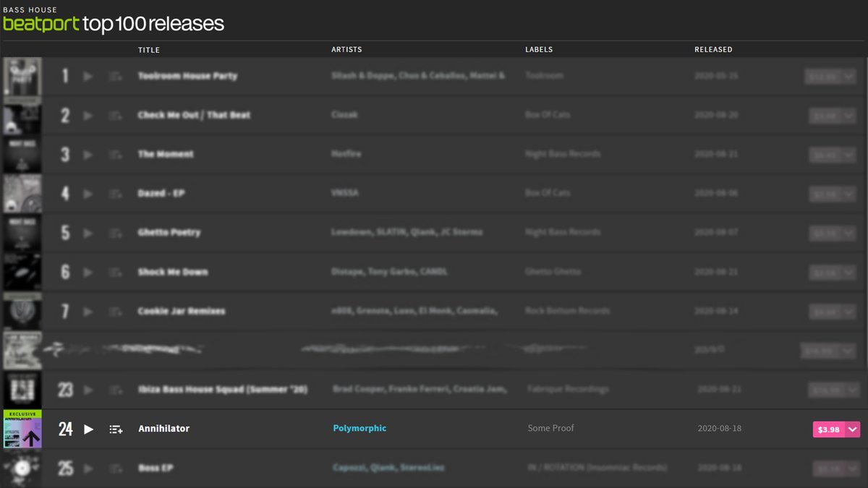
Task: Play Shock Me Down release
Action: point(88,273)
